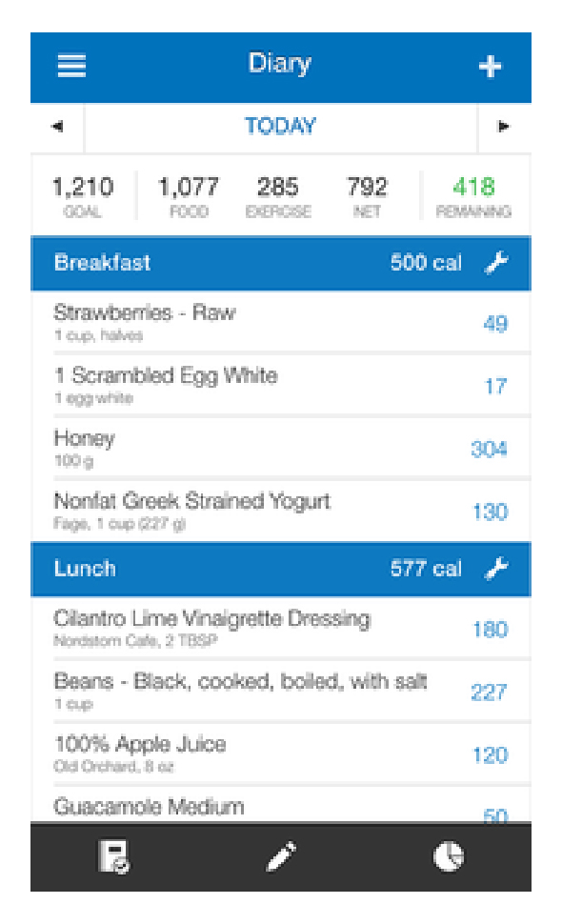Tap the pencil edit icon

(x=281, y=856)
